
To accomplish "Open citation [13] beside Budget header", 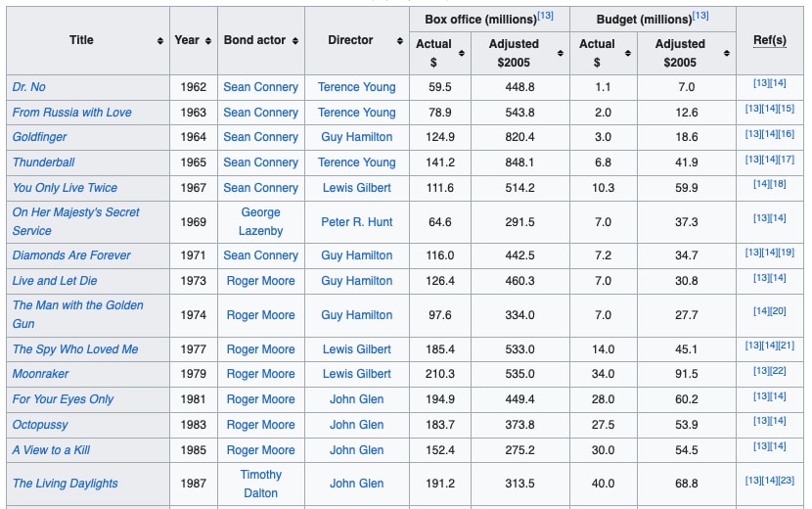I will click(x=700, y=16).
